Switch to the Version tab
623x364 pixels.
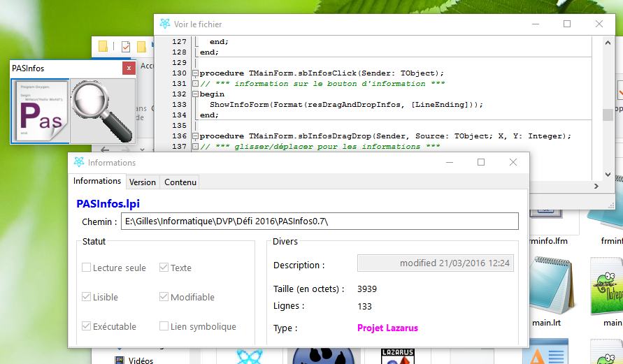click(143, 182)
